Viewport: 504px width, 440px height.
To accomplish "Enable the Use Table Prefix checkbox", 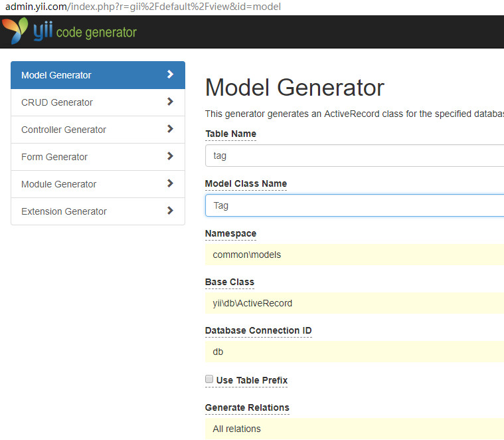I will click(209, 380).
